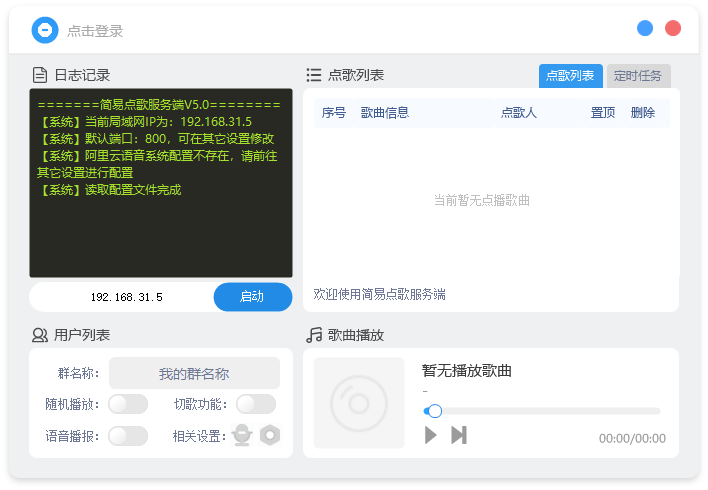Image resolution: width=708 pixels, height=490 pixels.
Task: Click the 简易点歌服务端V5.0 log header line
Action: click(159, 105)
